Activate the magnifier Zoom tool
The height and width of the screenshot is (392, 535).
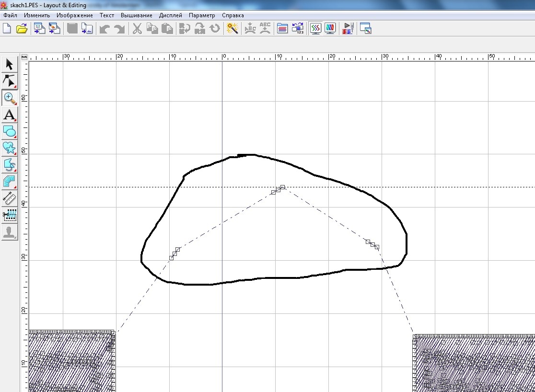(10, 98)
